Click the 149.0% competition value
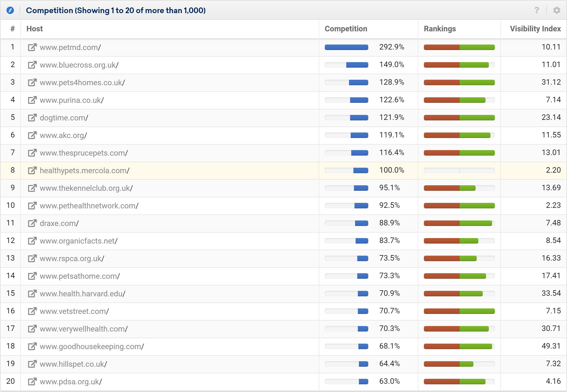The height and width of the screenshot is (392, 567). [392, 65]
